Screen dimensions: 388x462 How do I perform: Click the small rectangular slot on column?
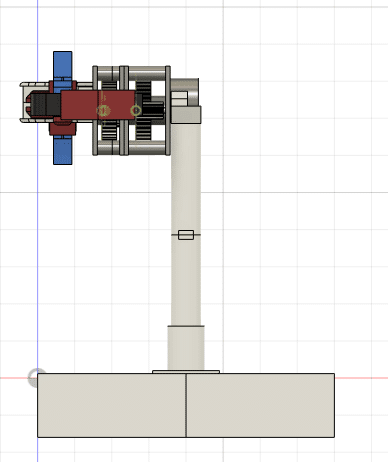click(x=186, y=235)
